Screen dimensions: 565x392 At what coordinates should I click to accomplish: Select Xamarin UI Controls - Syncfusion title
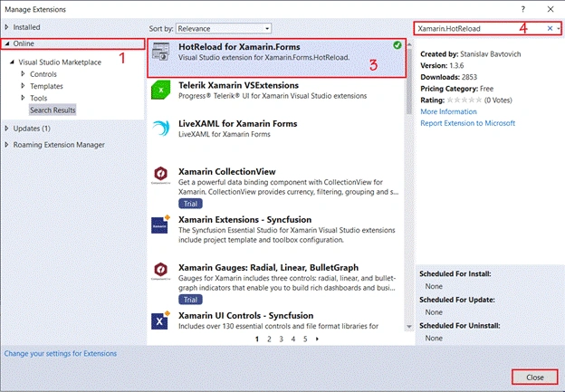pos(245,315)
